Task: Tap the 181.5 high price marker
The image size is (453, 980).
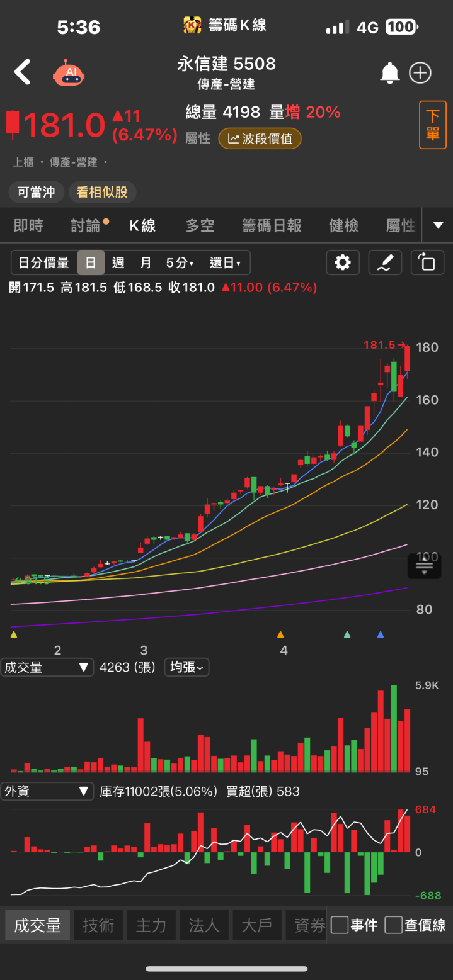Action: pos(384,345)
